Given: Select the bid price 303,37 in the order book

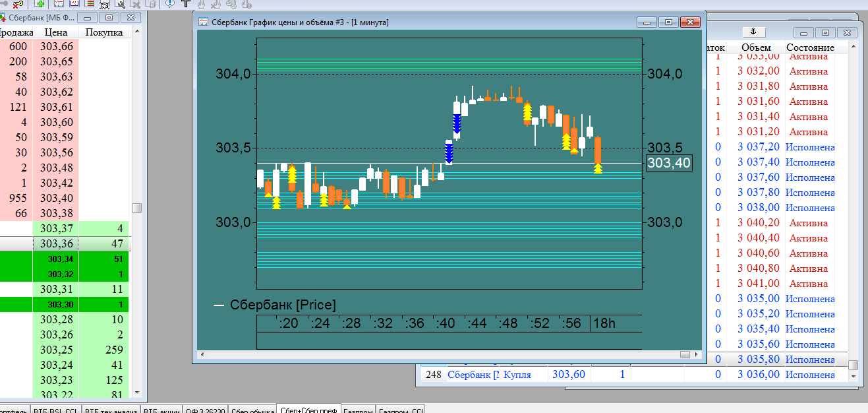Looking at the screenshot, I should [56, 228].
